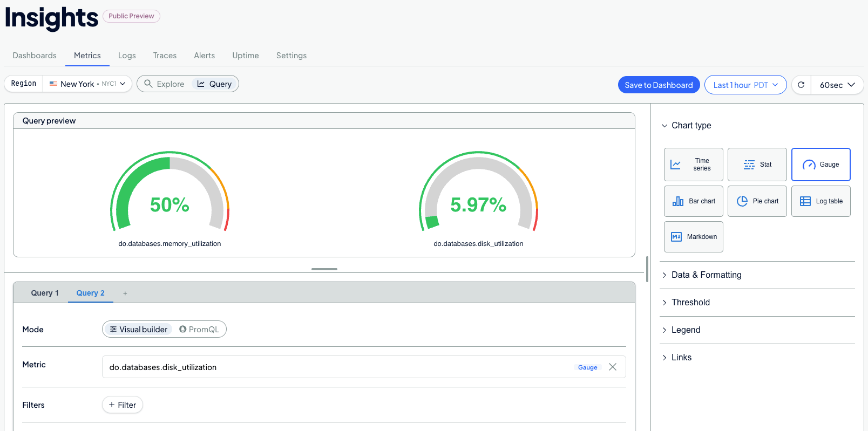868x431 pixels.
Task: Open the 60sec refresh interval dropdown
Action: 837,85
